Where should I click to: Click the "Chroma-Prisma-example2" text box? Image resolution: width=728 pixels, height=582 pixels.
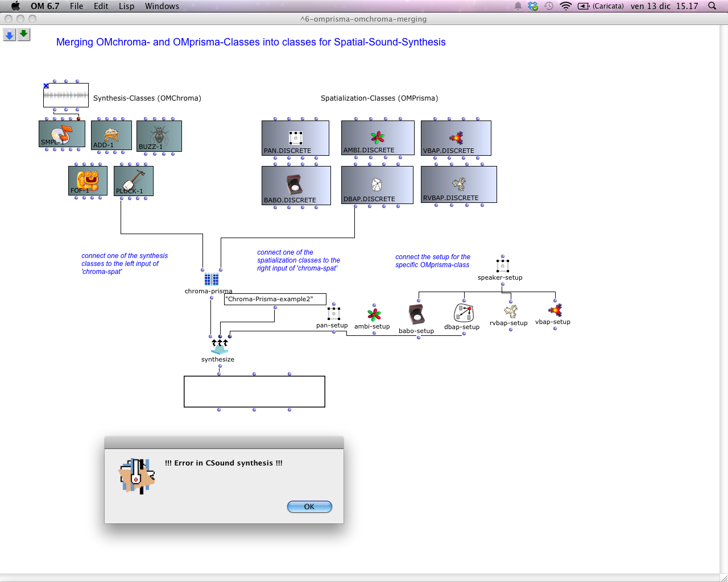(275, 299)
